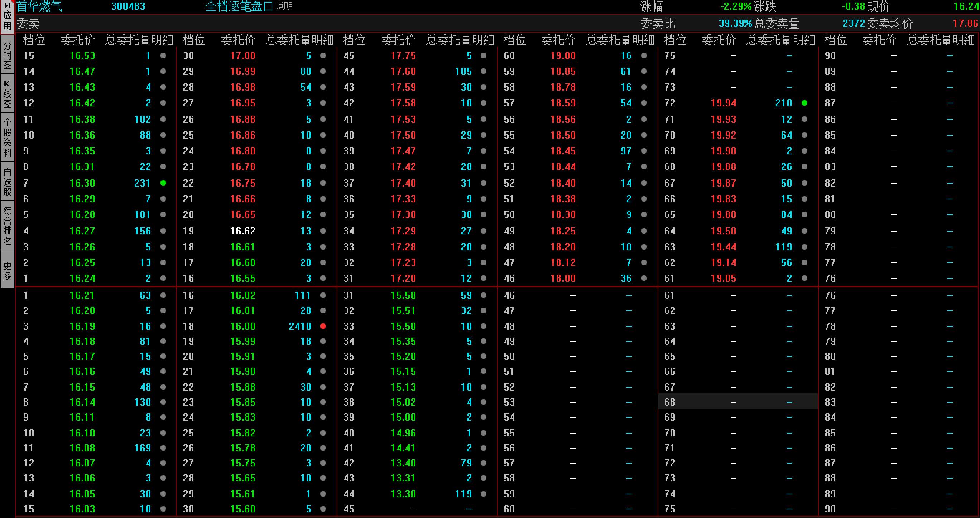The width and height of the screenshot is (980, 518).
Task: Click the detail dot for sell price 16.99
Action: [x=323, y=71]
